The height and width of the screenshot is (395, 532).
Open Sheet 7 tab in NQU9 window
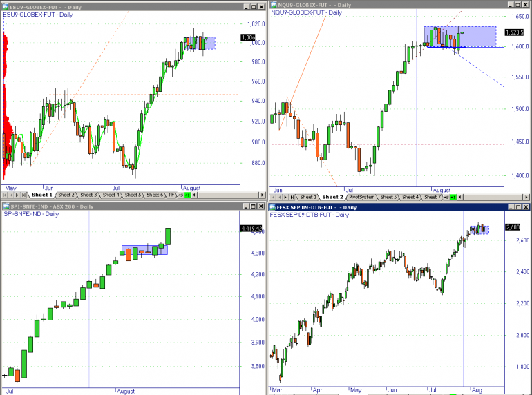(x=433, y=197)
